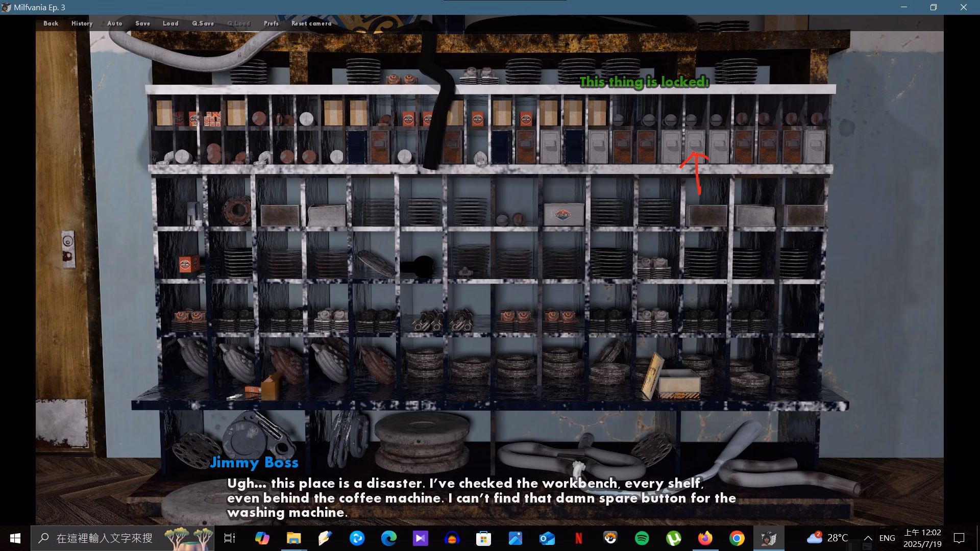980x551 pixels.
Task: Click Reset camera
Action: pyautogui.click(x=311, y=23)
